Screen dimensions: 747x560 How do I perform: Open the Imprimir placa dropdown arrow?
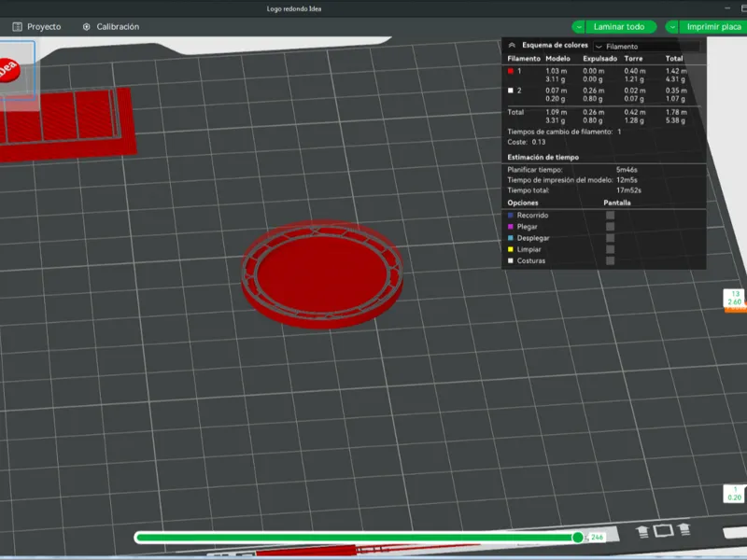[672, 27]
